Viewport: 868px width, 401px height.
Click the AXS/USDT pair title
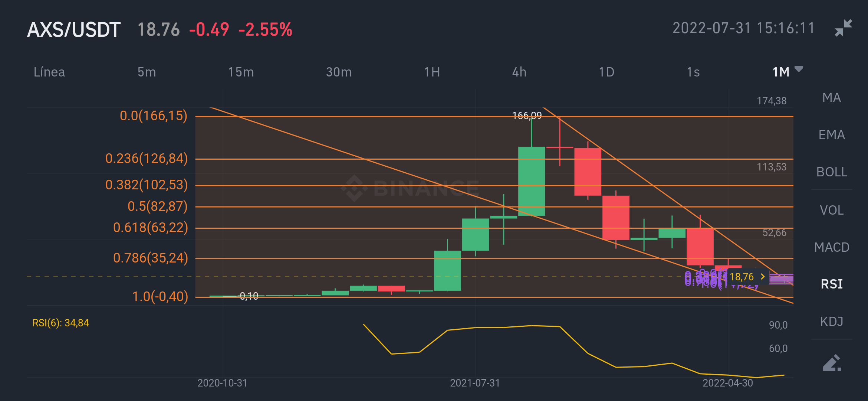point(74,30)
